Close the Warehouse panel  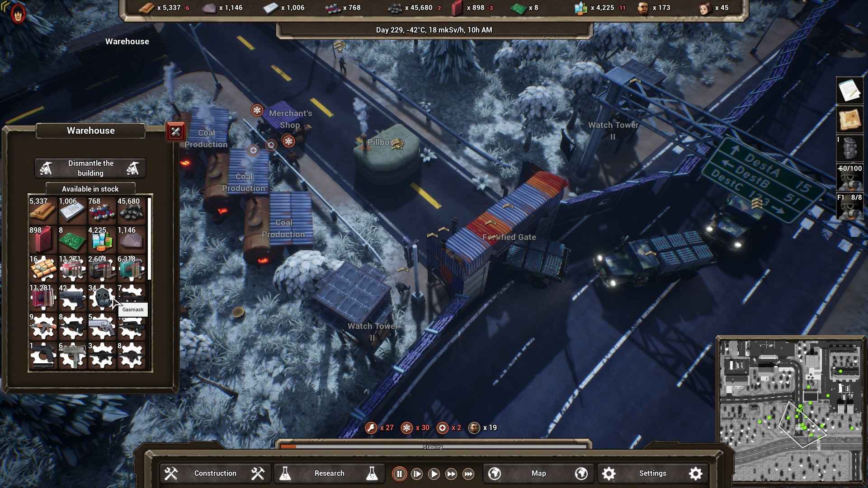point(175,132)
